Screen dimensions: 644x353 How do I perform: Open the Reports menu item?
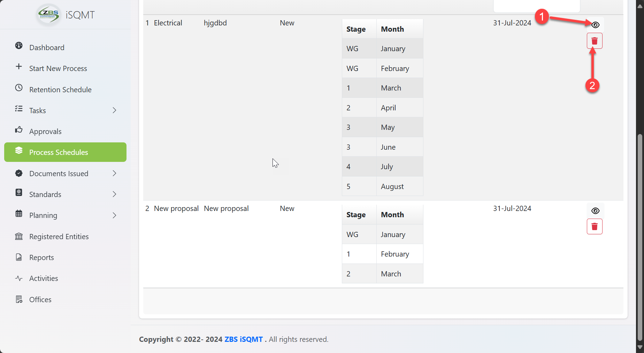pyautogui.click(x=41, y=258)
